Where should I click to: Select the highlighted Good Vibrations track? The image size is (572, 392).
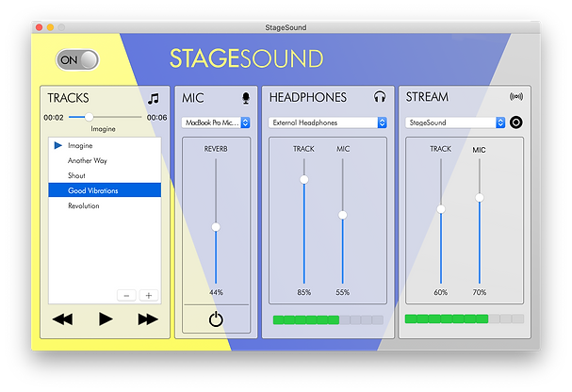click(x=105, y=190)
